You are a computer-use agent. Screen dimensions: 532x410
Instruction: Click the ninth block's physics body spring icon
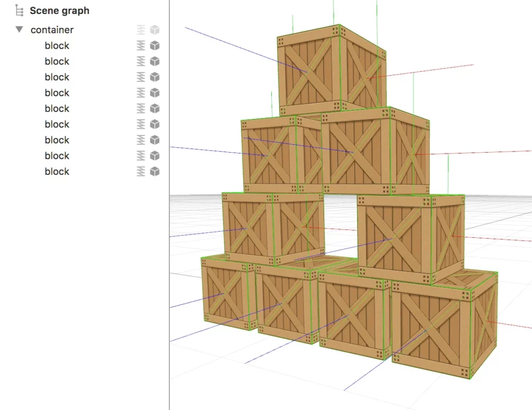point(141,171)
